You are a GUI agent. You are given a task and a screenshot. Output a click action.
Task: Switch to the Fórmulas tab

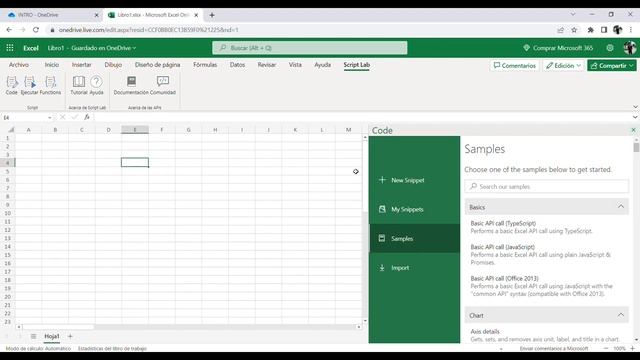point(205,64)
